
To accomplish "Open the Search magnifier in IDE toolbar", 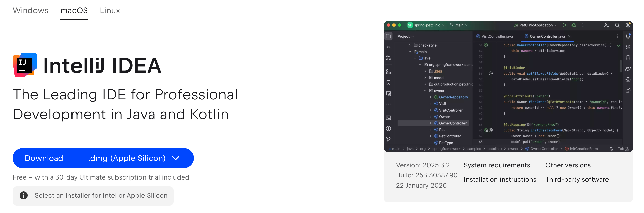I will (617, 25).
